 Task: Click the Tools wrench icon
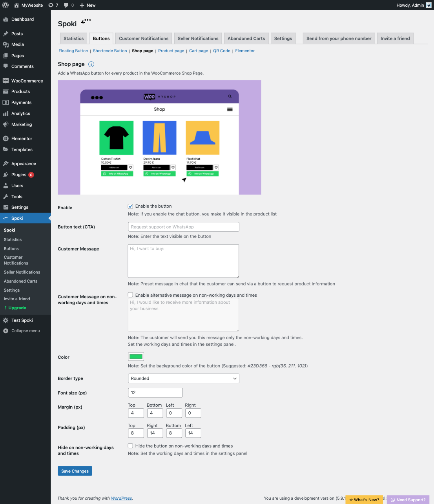[x=5, y=197]
